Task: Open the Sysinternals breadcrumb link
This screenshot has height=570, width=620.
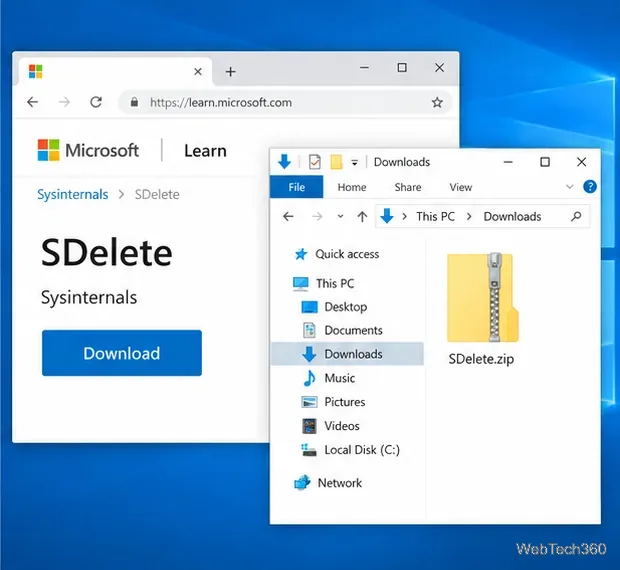Action: (73, 194)
